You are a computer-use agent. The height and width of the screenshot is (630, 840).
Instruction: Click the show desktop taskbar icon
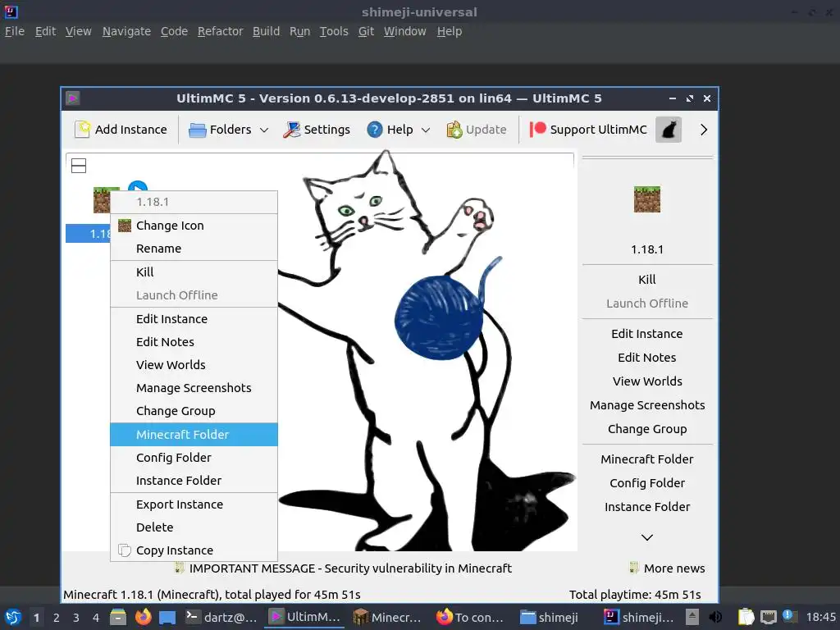click(x=167, y=618)
